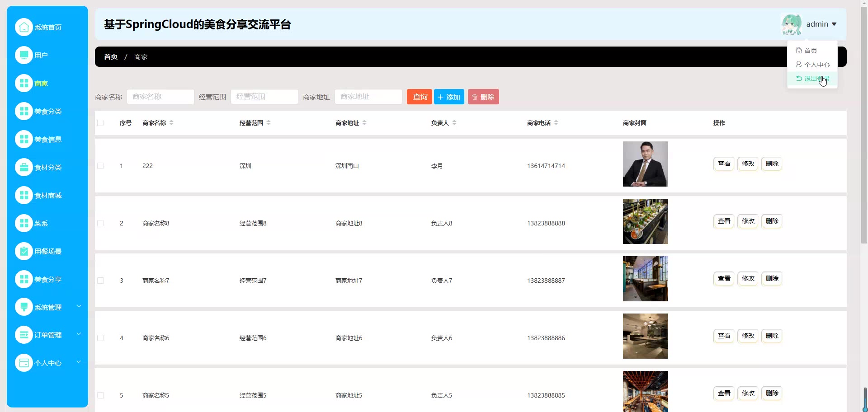Click the 用户 monitor icon in sidebar

pyautogui.click(x=24, y=55)
